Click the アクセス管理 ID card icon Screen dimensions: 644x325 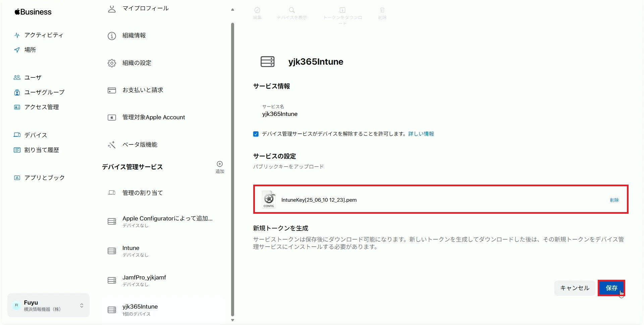pos(17,107)
